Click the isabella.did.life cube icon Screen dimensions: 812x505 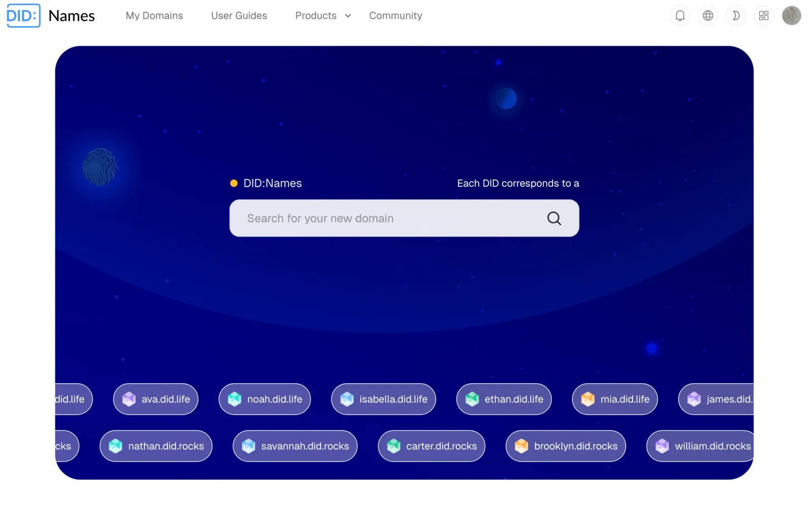point(347,399)
